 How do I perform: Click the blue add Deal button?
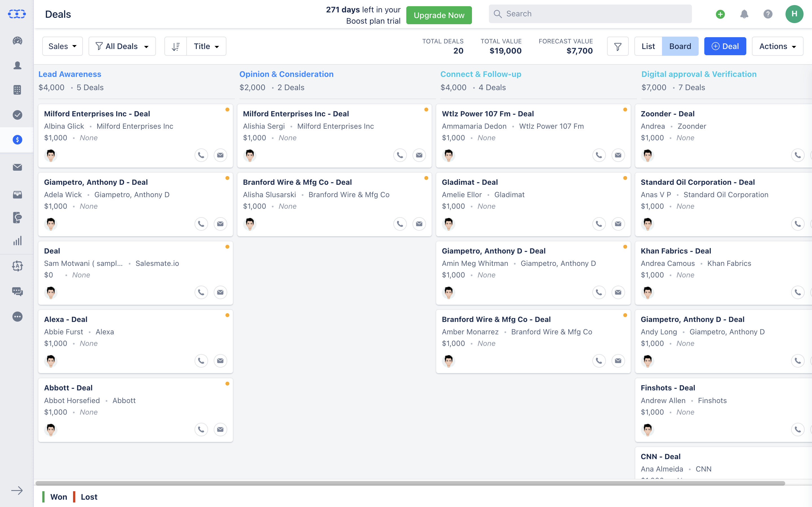[725, 46]
